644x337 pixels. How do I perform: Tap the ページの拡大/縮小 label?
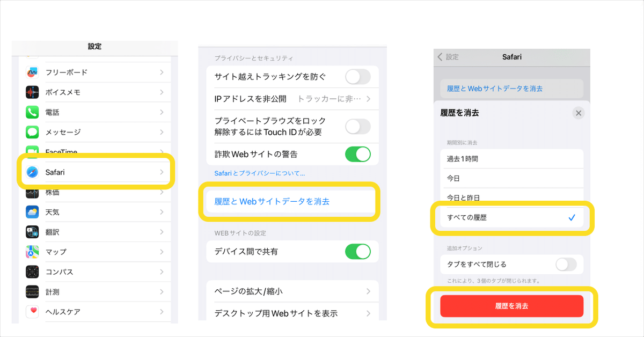(248, 291)
